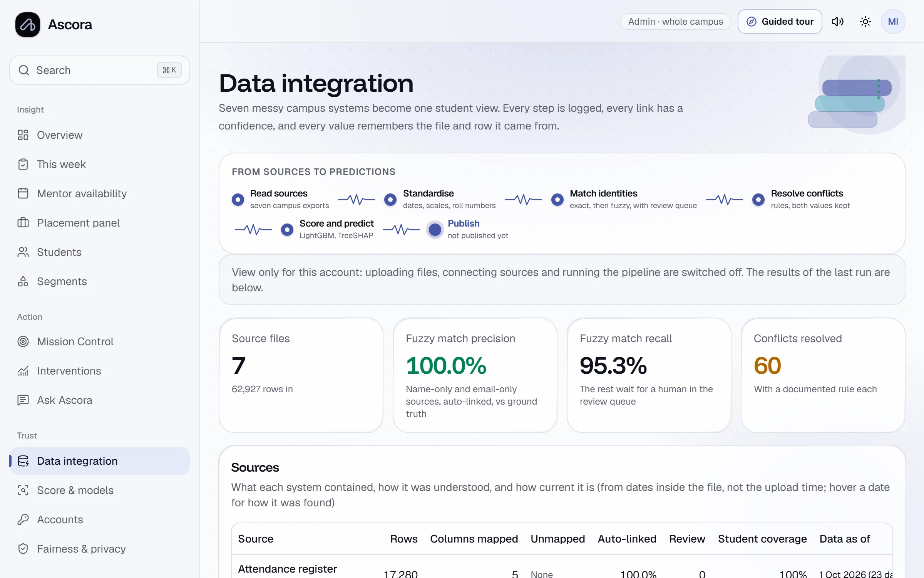Go to Interventions

[x=100, y=371]
